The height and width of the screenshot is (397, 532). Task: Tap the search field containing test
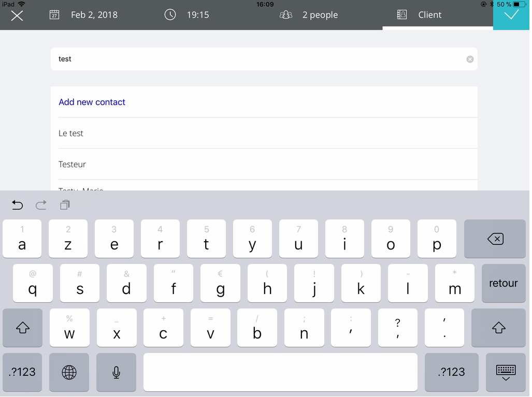(259, 60)
